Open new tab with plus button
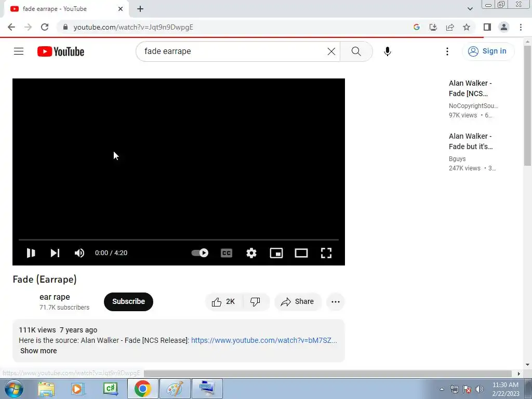532x399 pixels. pos(140,9)
